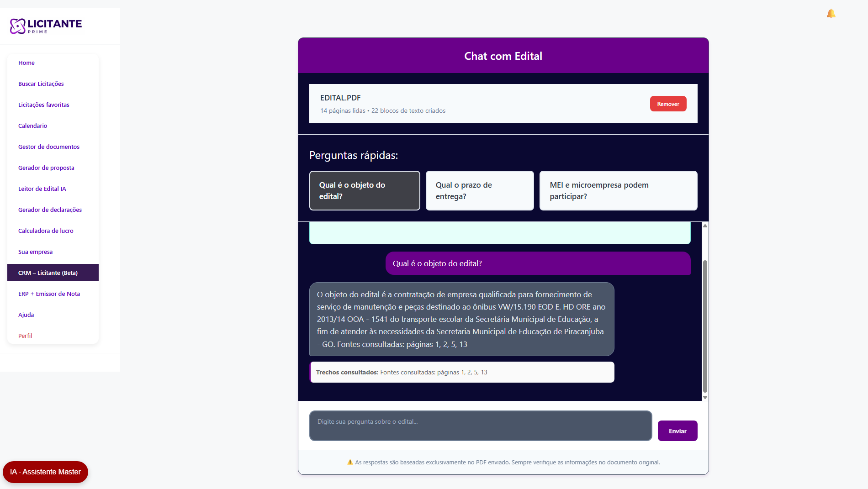Click the question input field
The image size is (868, 489).
(481, 426)
